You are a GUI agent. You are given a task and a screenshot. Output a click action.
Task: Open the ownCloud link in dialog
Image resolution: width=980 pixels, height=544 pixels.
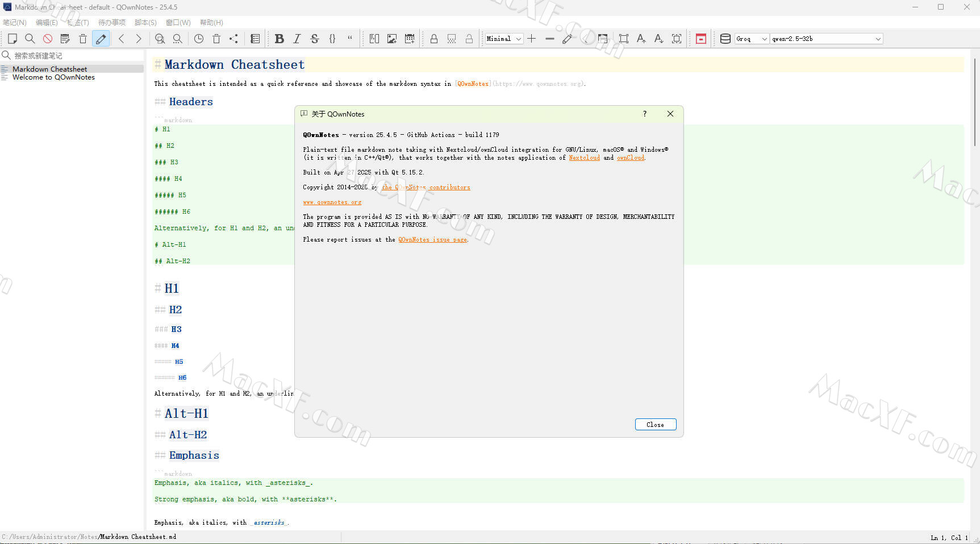tap(631, 157)
